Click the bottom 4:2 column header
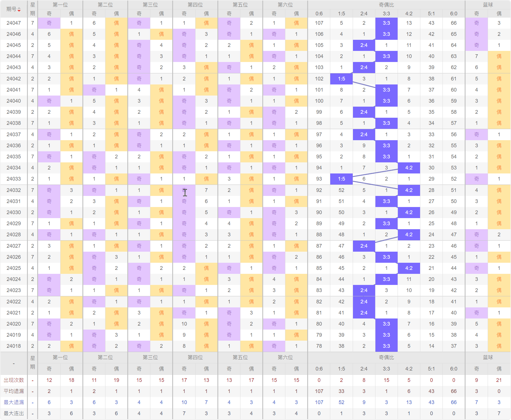511x420 pixels. pyautogui.click(x=409, y=369)
